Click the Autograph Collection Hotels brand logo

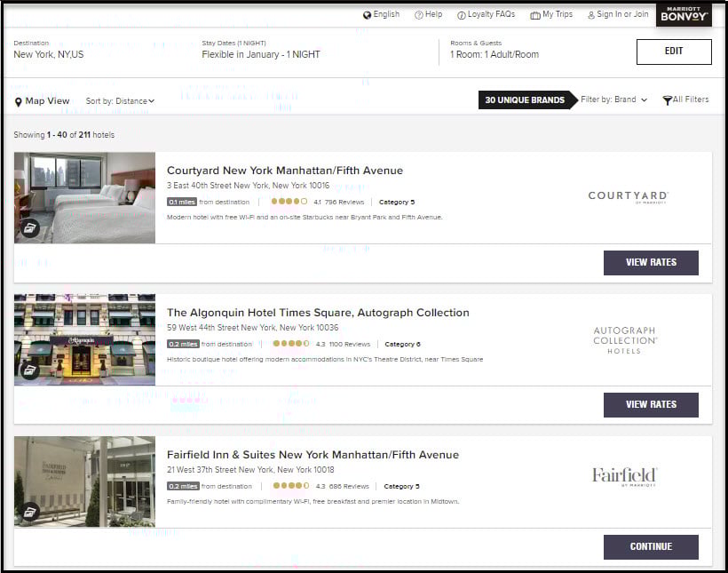625,340
